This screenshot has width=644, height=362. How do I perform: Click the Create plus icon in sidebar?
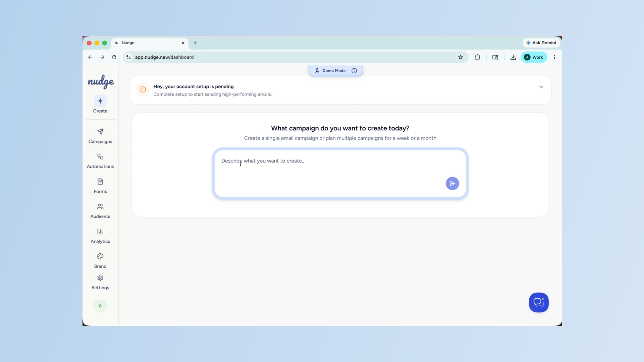tap(100, 101)
